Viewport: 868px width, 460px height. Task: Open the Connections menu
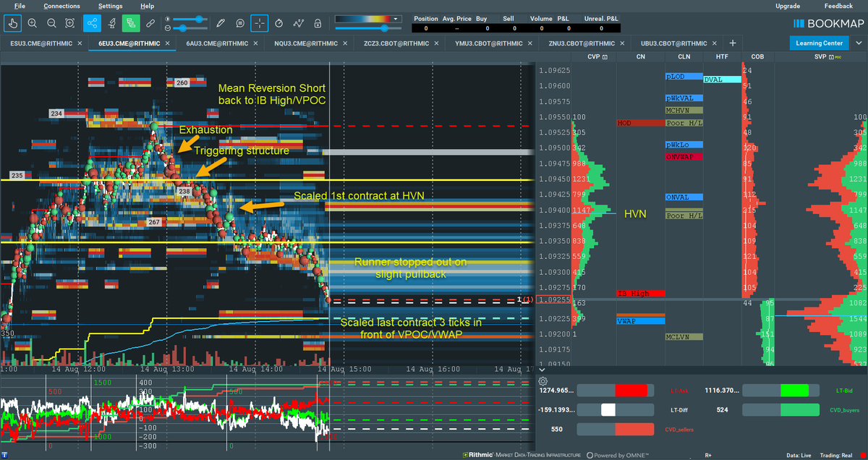[61, 6]
